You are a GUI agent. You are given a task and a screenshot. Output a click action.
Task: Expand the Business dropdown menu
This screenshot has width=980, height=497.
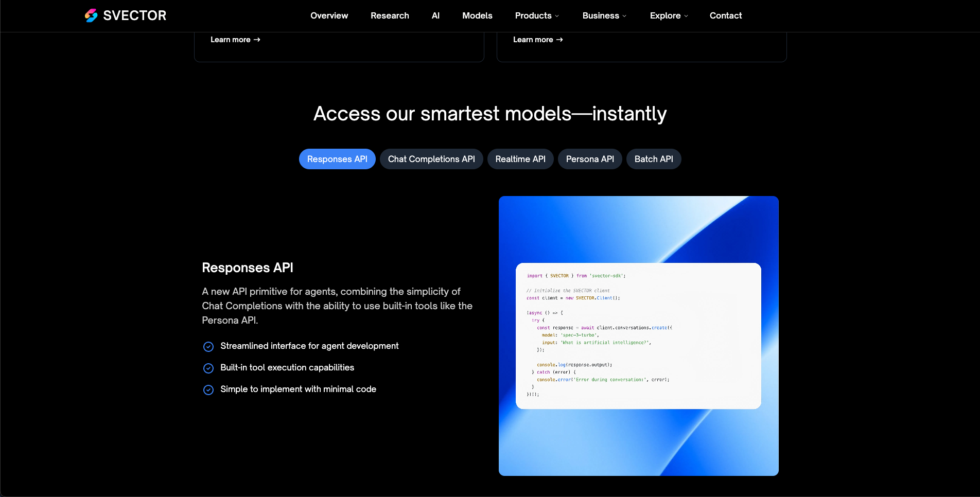pos(604,15)
